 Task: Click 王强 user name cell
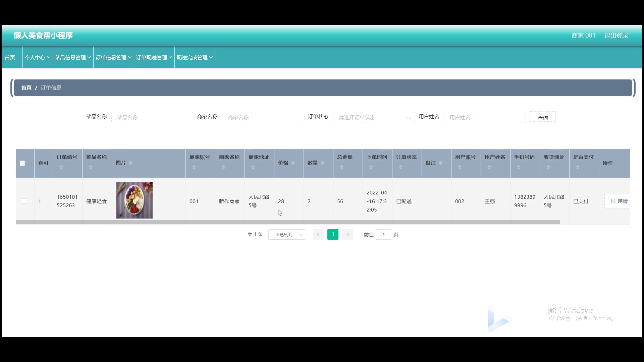490,201
